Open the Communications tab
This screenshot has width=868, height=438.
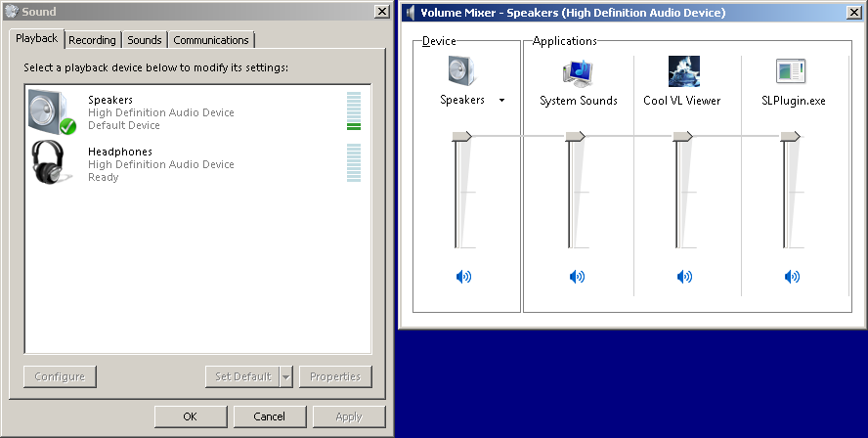211,40
